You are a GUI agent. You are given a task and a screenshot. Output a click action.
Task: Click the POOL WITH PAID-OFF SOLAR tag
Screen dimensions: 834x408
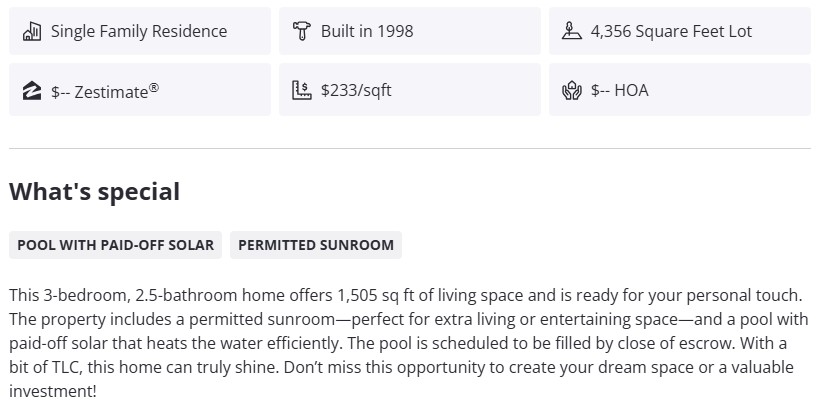tap(116, 245)
